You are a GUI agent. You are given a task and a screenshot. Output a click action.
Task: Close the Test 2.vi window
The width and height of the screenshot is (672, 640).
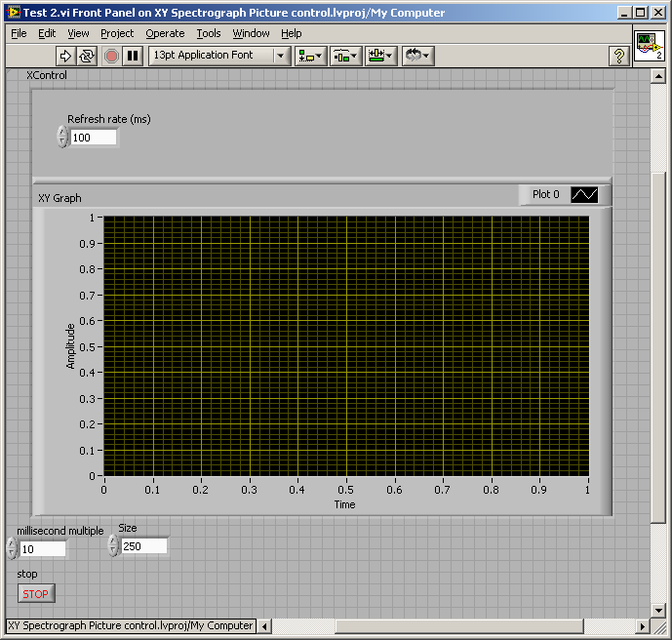pos(657,13)
